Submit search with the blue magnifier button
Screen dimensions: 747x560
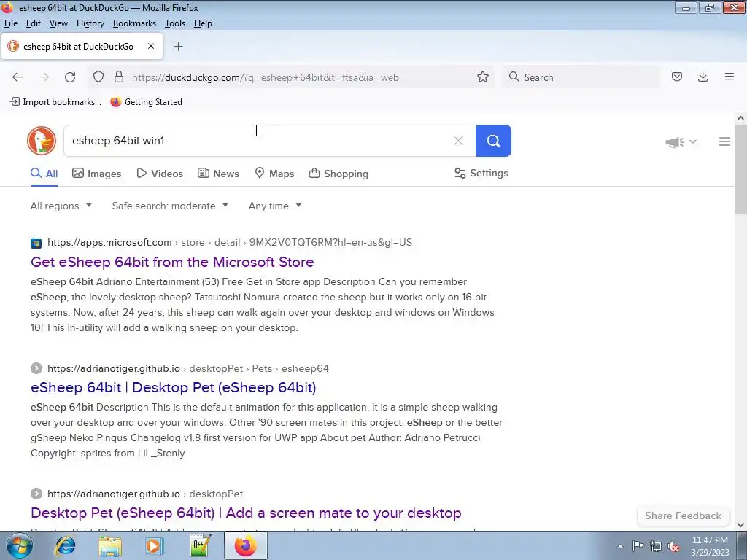[x=493, y=141]
